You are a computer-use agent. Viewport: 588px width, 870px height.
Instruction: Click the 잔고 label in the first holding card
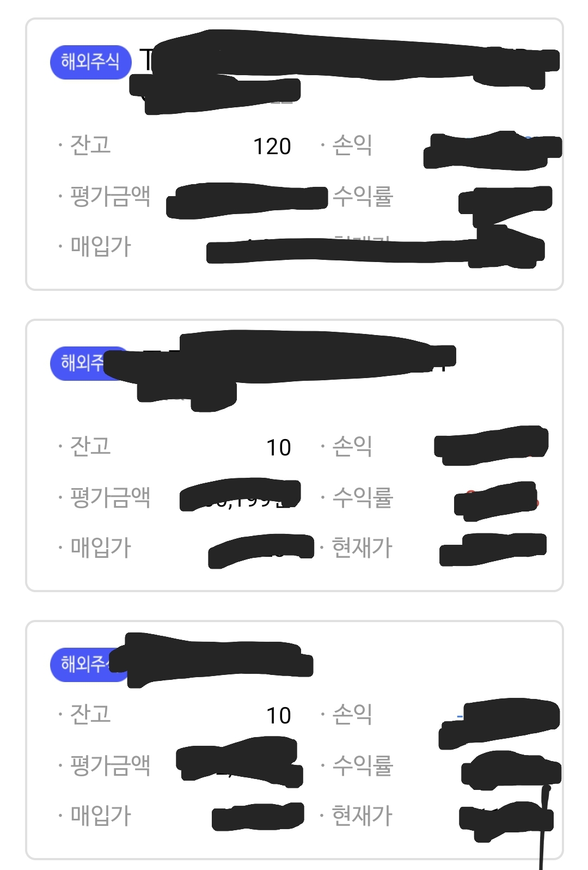pyautogui.click(x=90, y=145)
